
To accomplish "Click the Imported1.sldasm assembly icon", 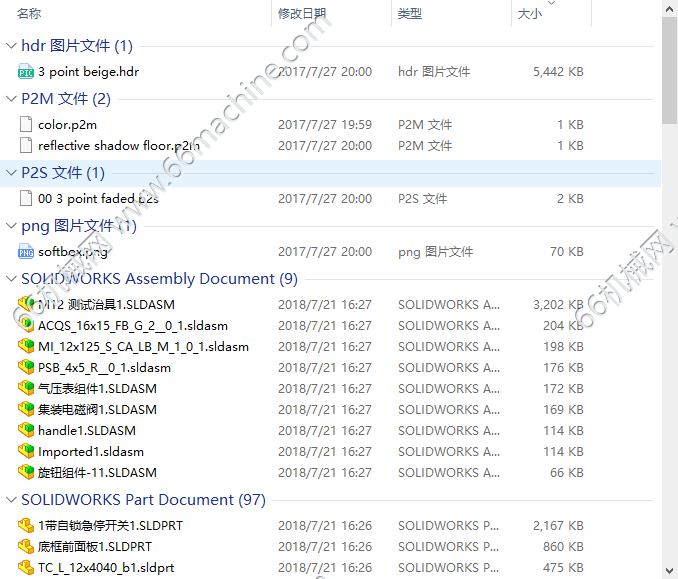I will [26, 451].
